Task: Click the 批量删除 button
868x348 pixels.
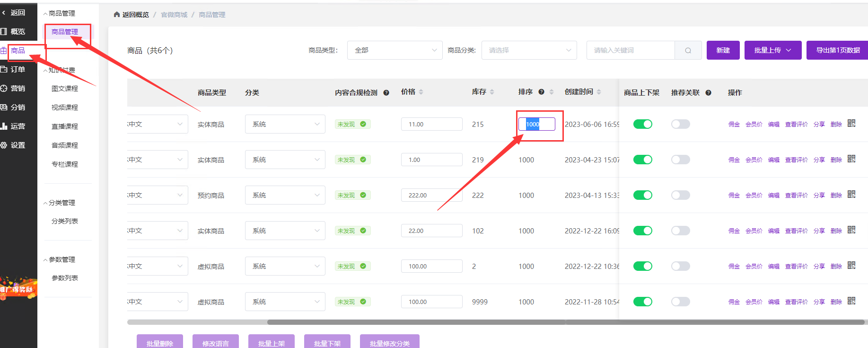Action: (159, 343)
